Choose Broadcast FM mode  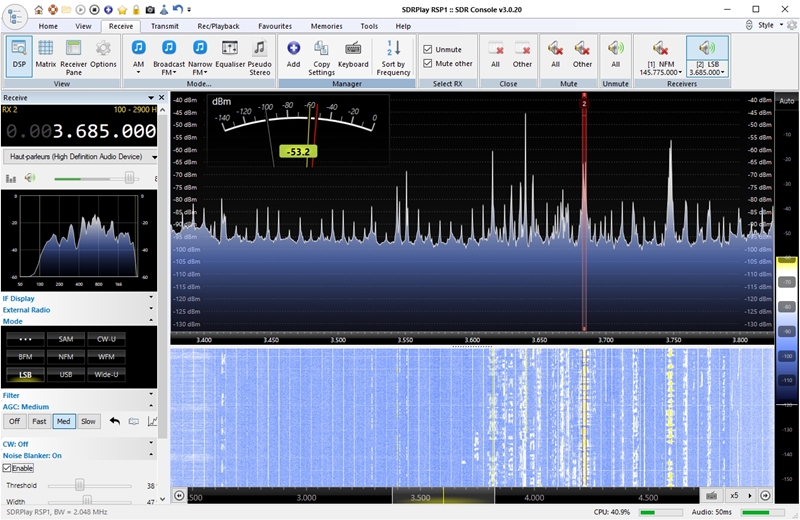coord(169,57)
